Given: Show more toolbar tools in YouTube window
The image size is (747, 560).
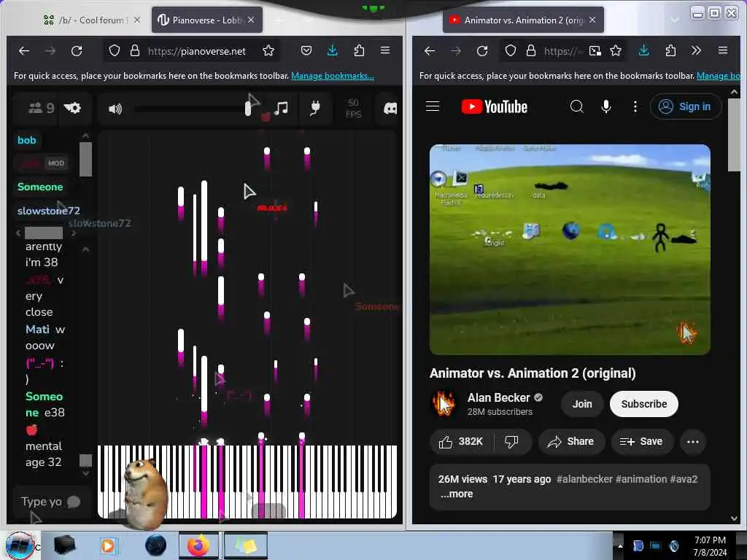Looking at the screenshot, I should (696, 50).
